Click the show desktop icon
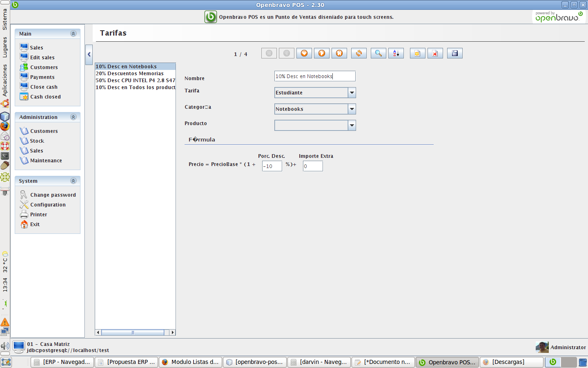Viewport: 588px width, 368px height. click(6, 362)
